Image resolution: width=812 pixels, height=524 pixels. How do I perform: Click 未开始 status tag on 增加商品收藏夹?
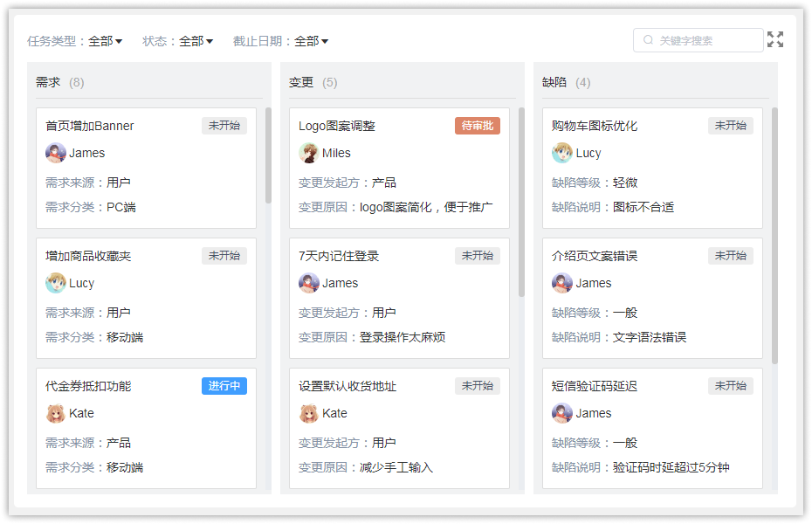(224, 256)
